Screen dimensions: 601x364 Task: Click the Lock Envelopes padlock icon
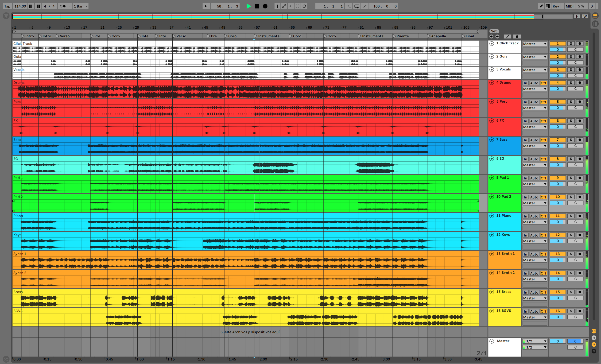(x=517, y=37)
